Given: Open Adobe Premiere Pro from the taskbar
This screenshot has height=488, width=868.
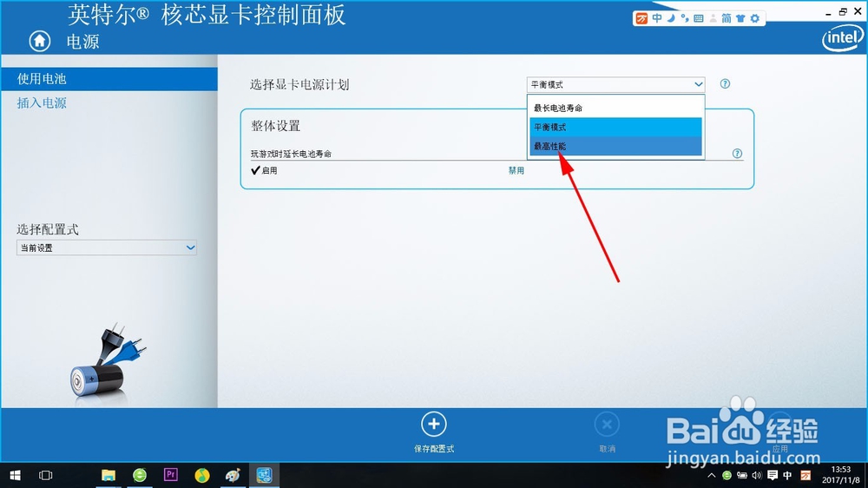Looking at the screenshot, I should (170, 475).
